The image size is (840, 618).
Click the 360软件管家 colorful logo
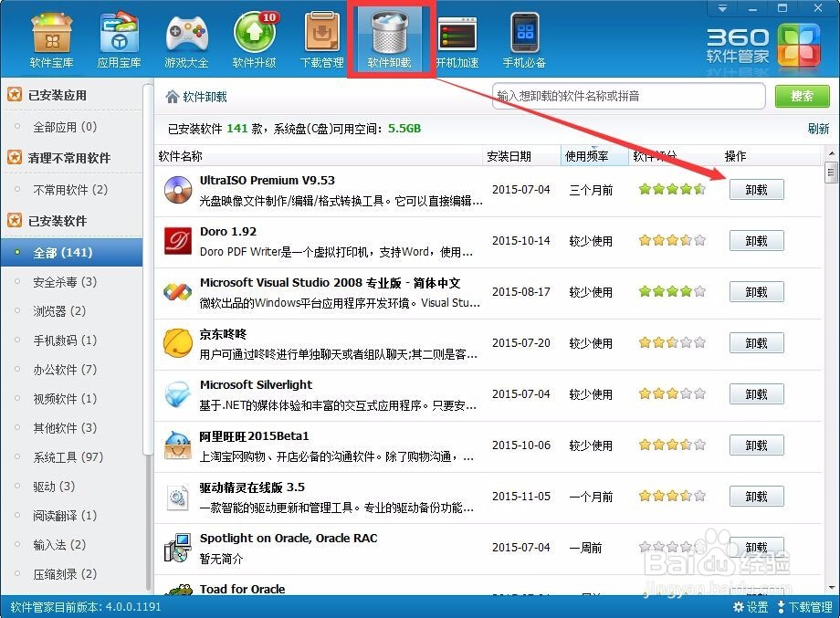(799, 44)
